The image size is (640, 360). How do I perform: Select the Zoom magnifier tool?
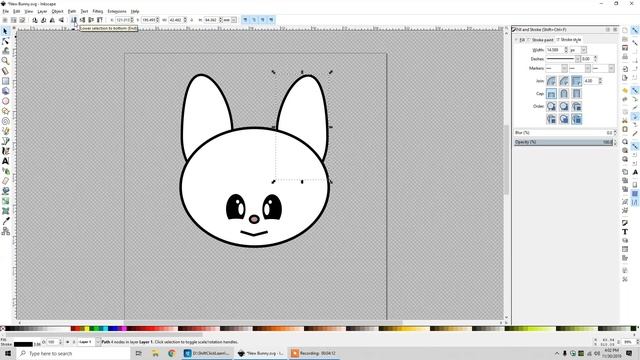point(5,61)
